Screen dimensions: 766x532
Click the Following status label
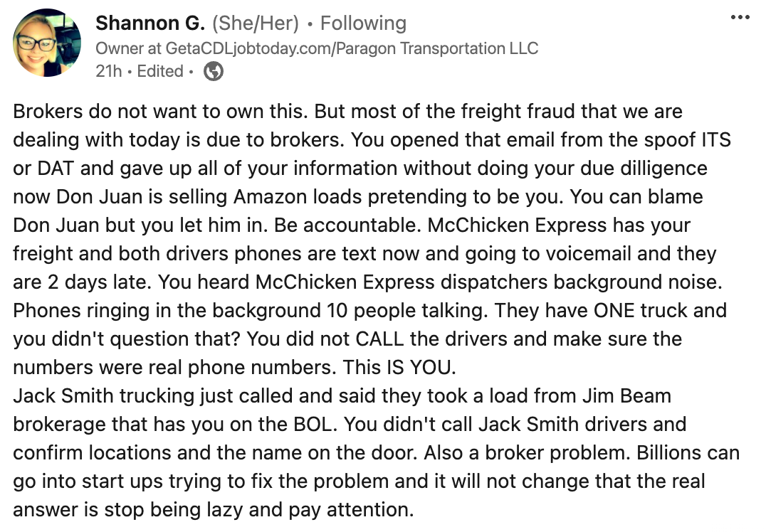[x=363, y=23]
